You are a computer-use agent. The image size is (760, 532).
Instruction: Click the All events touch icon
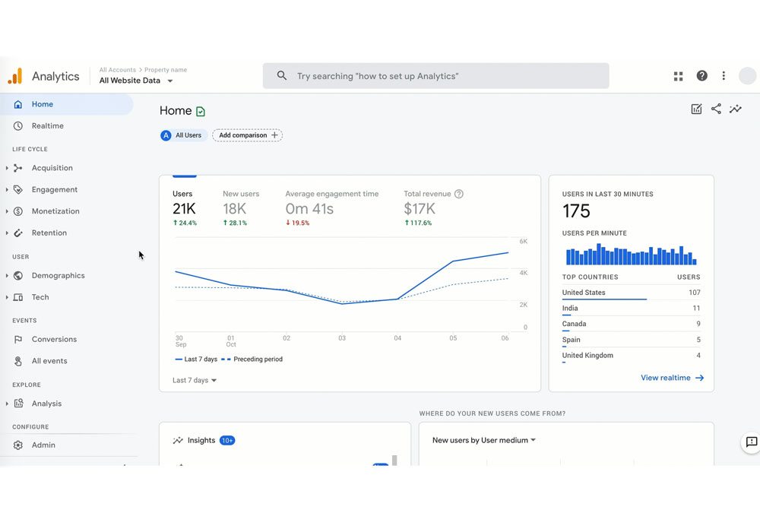tap(18, 361)
